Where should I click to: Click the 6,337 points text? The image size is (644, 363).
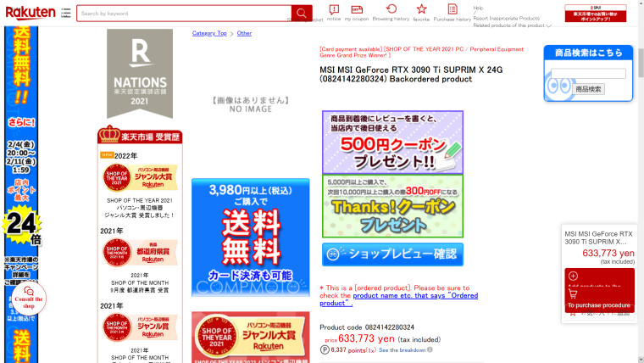(x=353, y=349)
